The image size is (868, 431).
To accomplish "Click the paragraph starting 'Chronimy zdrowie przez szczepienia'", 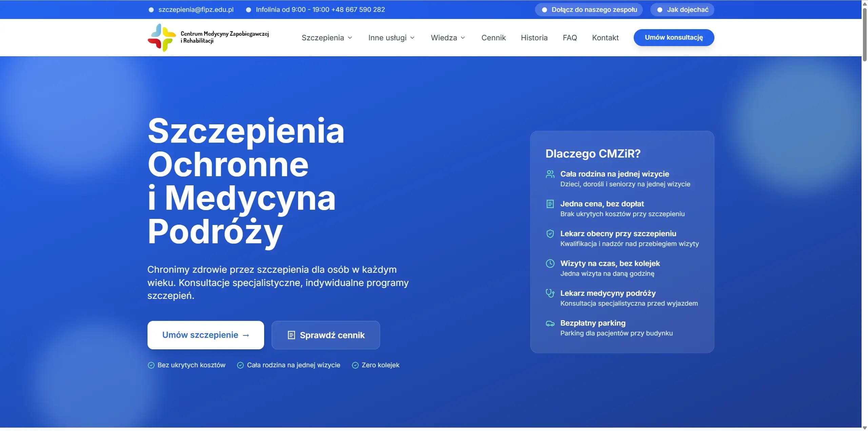I will (278, 283).
